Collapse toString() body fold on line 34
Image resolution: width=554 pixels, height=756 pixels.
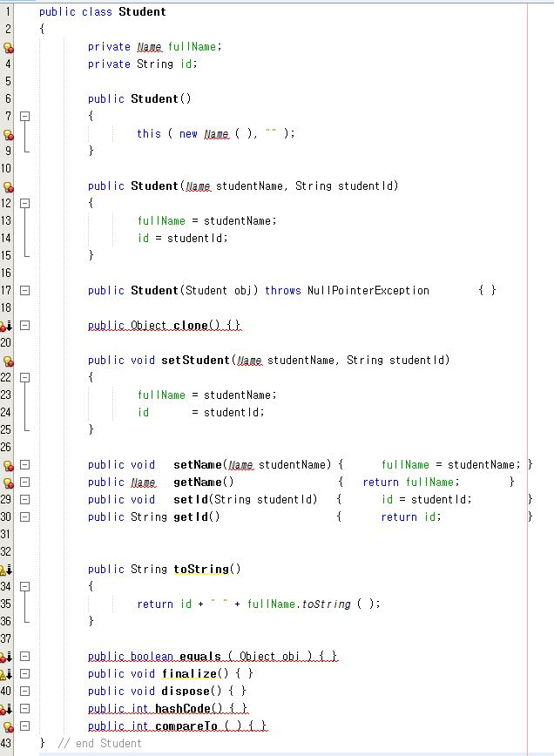[24, 587]
